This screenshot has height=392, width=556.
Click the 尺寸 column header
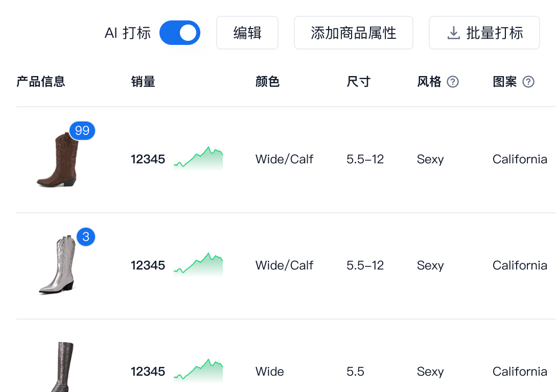point(358,82)
